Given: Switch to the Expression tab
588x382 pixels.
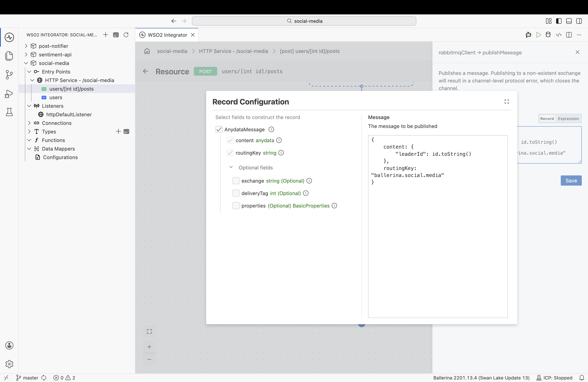Looking at the screenshot, I should [568, 119].
